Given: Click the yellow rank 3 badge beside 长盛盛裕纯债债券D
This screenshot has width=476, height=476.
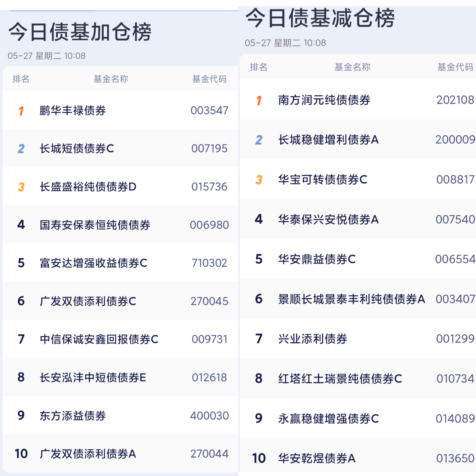Looking at the screenshot, I should (21, 187).
